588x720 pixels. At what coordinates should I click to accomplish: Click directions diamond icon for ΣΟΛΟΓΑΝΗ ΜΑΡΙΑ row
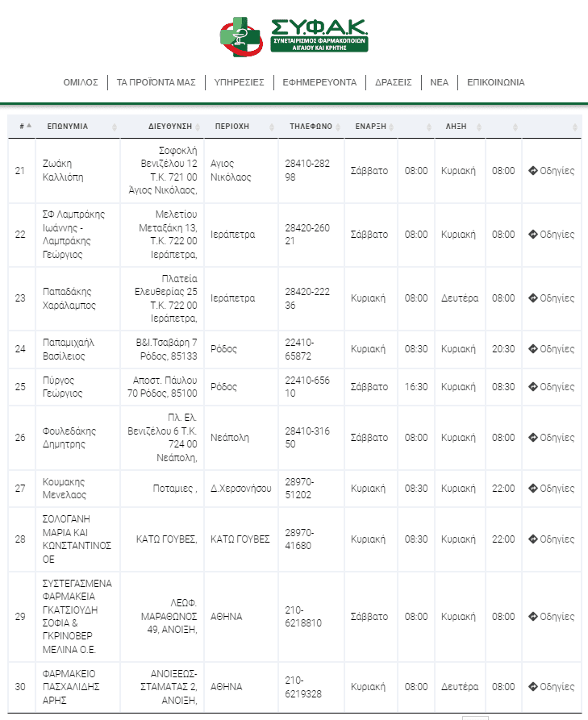[x=533, y=539]
